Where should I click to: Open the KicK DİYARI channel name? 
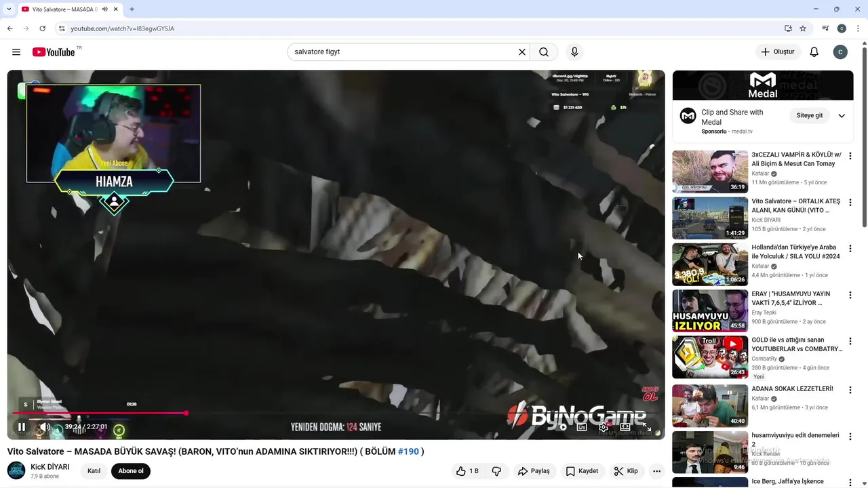point(50,467)
